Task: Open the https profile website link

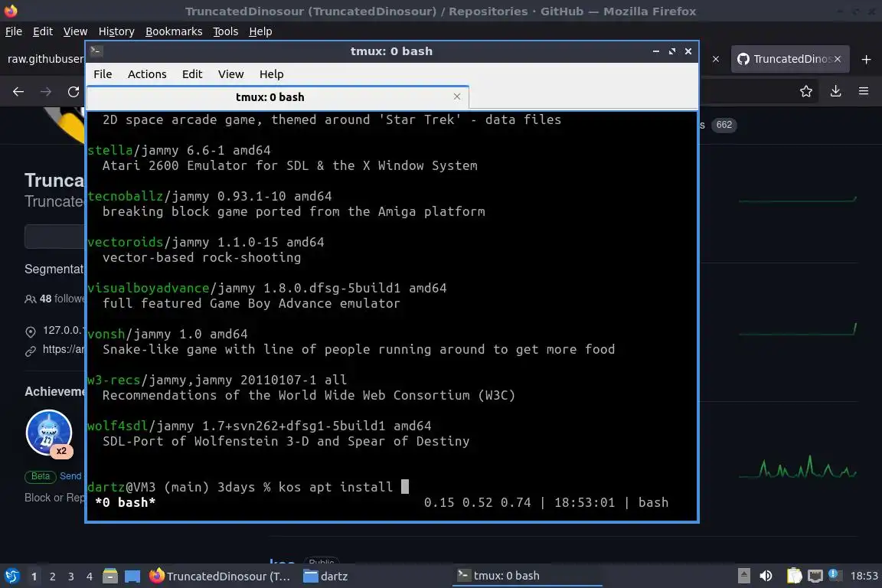Action: pos(63,349)
